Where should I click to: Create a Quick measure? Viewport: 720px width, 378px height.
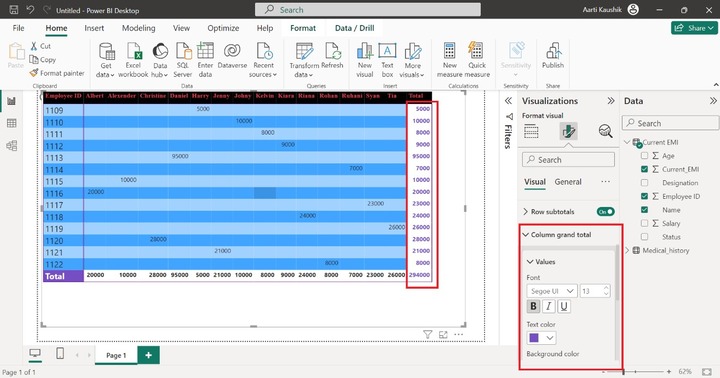[x=477, y=60]
